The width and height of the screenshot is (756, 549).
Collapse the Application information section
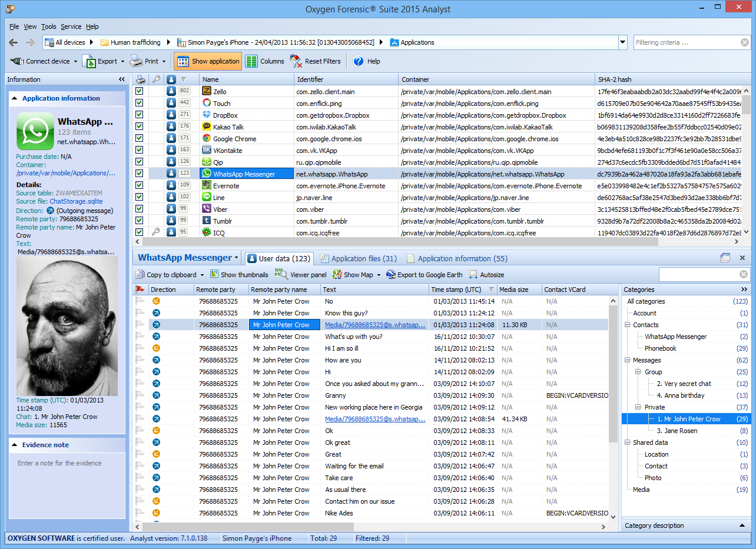click(x=14, y=98)
